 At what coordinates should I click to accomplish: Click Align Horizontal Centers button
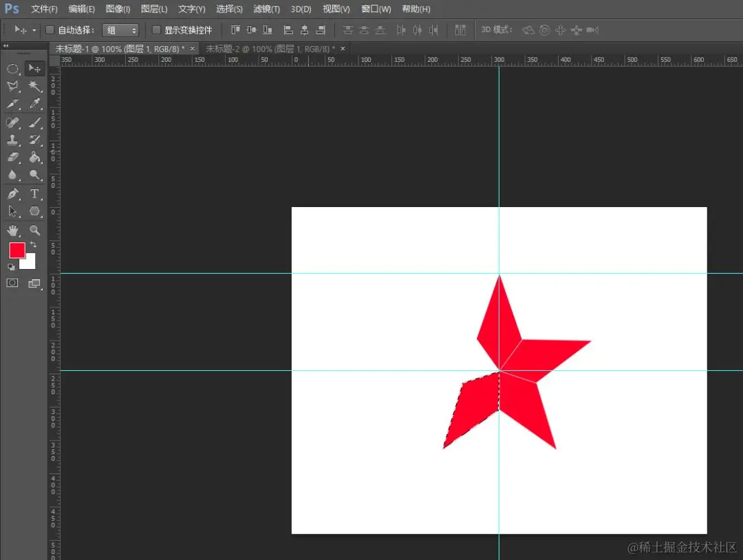pos(305,30)
